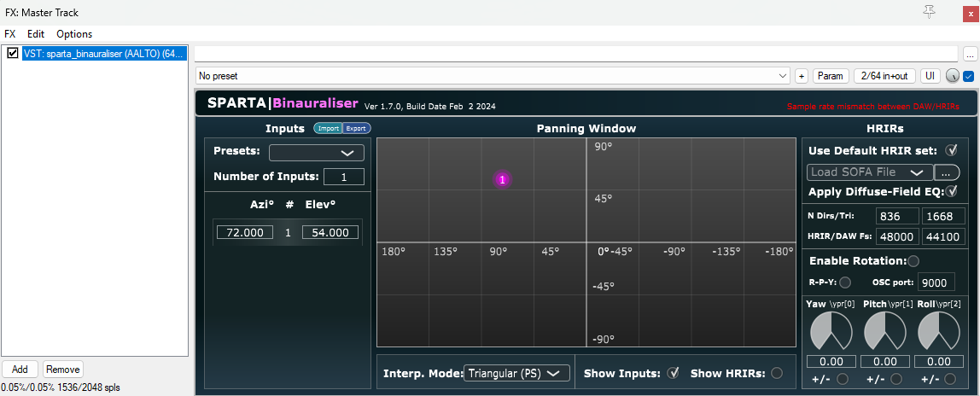Click the OSC port input field
Screen dimensions: 980x396
(x=936, y=282)
